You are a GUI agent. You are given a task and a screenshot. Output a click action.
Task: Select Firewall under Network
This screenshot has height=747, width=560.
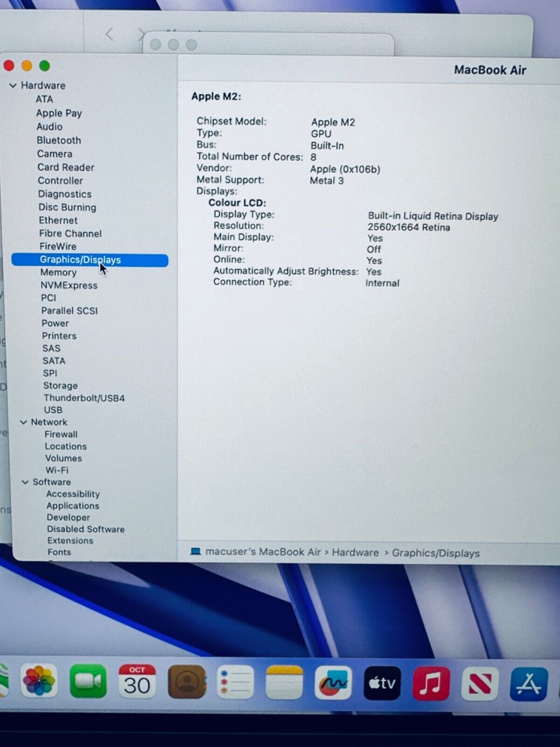click(61, 434)
